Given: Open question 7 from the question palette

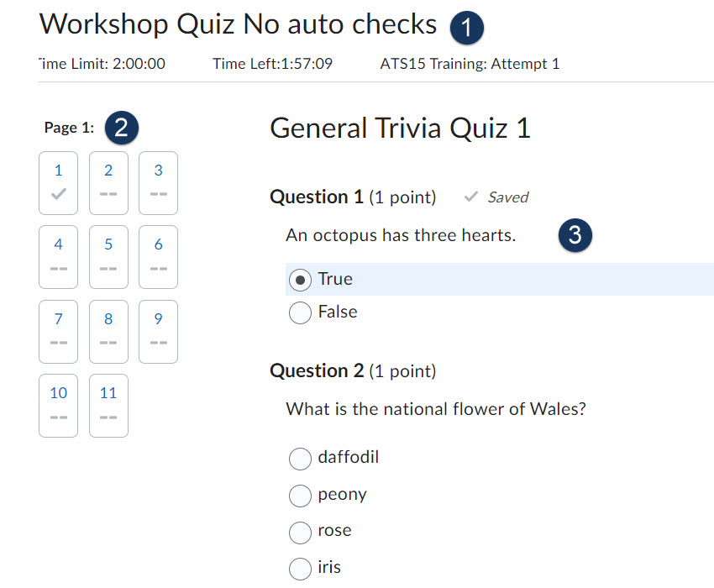Looking at the screenshot, I should (x=58, y=331).
